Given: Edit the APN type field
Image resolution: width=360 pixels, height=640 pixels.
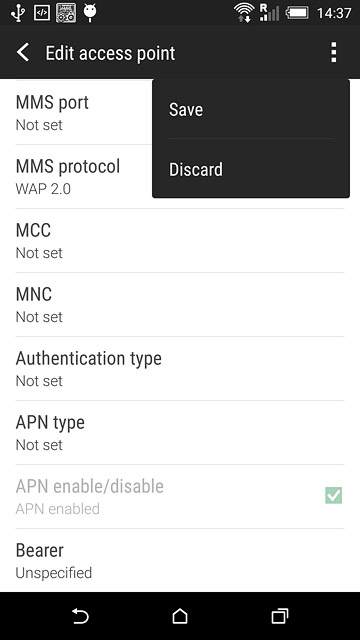Looking at the screenshot, I should [180, 432].
